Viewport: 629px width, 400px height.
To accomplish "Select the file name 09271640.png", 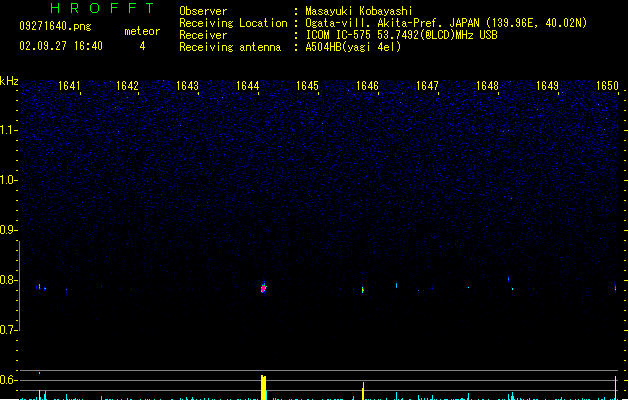I will coord(55,26).
